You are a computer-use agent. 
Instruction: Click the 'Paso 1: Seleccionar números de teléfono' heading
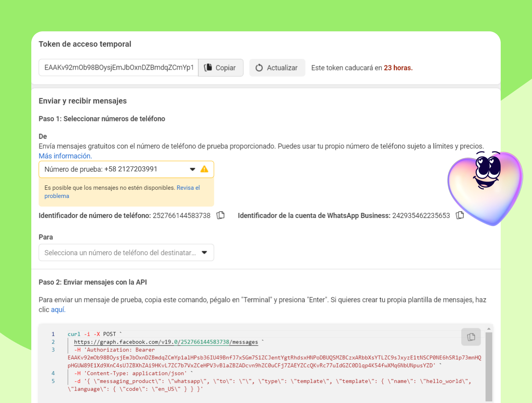(102, 119)
